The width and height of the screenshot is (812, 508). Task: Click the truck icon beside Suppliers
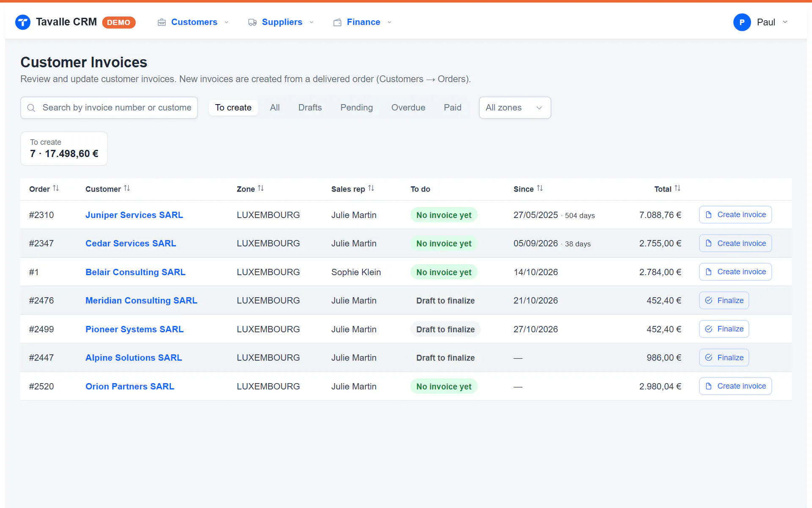point(252,22)
